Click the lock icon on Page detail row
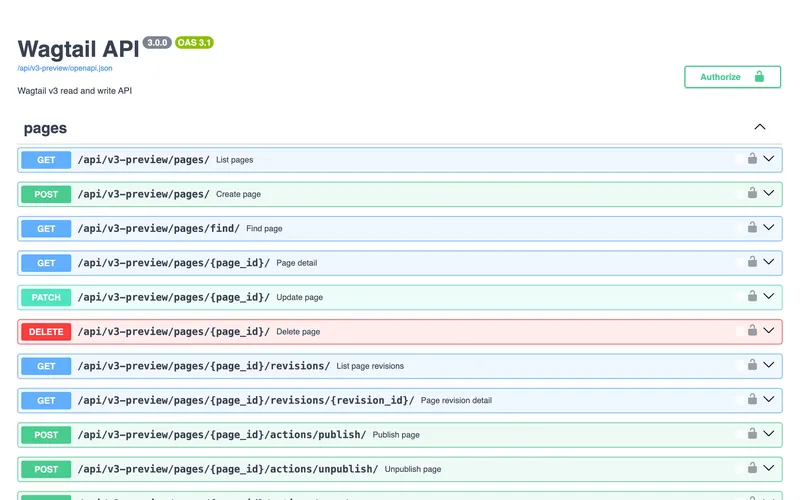Viewport: 800px width, 500px height. [752, 262]
